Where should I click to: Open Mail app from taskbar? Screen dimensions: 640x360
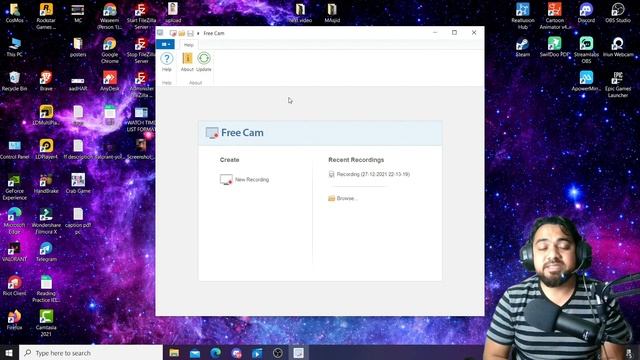coord(195,353)
